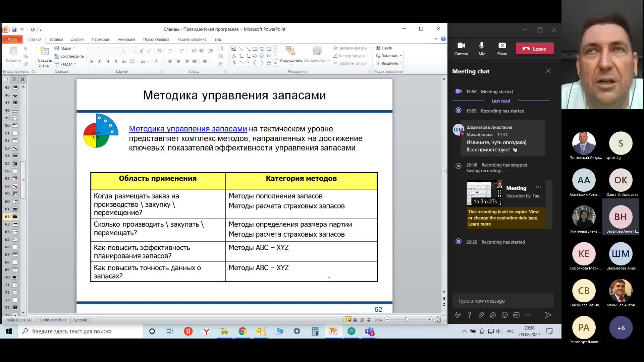Toggle italic (К) formatting

click(100, 61)
